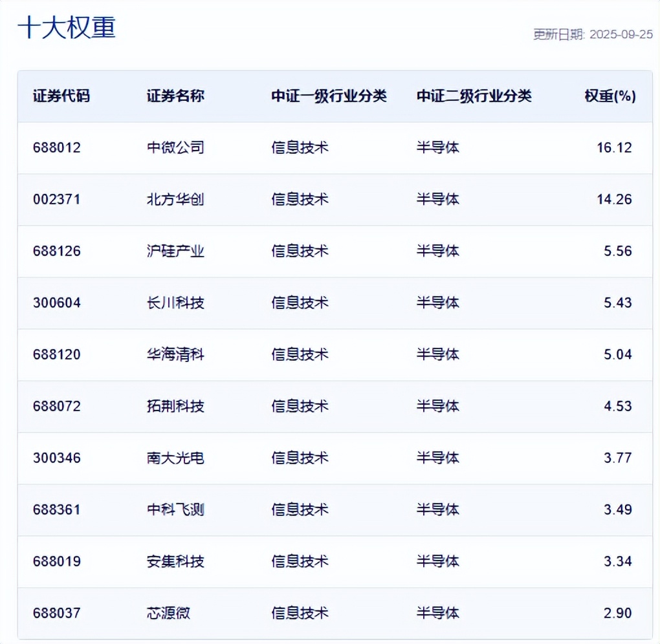Select stock code 002371

[x=57, y=199]
